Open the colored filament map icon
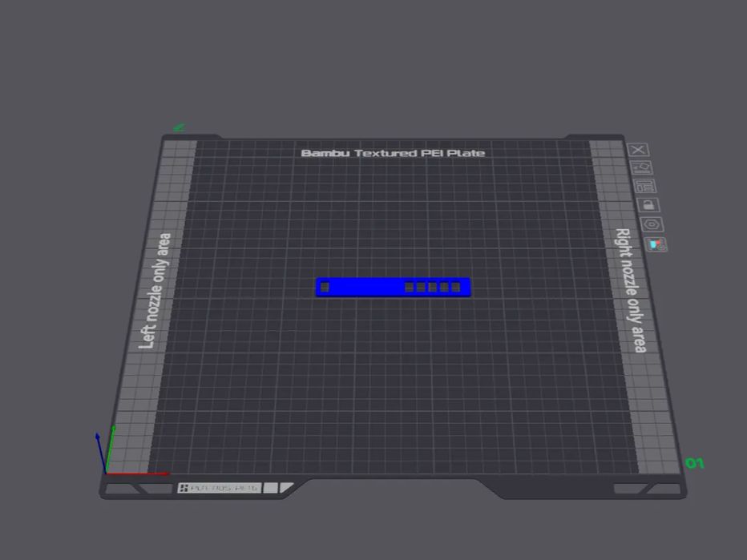Image resolution: width=747 pixels, height=560 pixels. (656, 245)
